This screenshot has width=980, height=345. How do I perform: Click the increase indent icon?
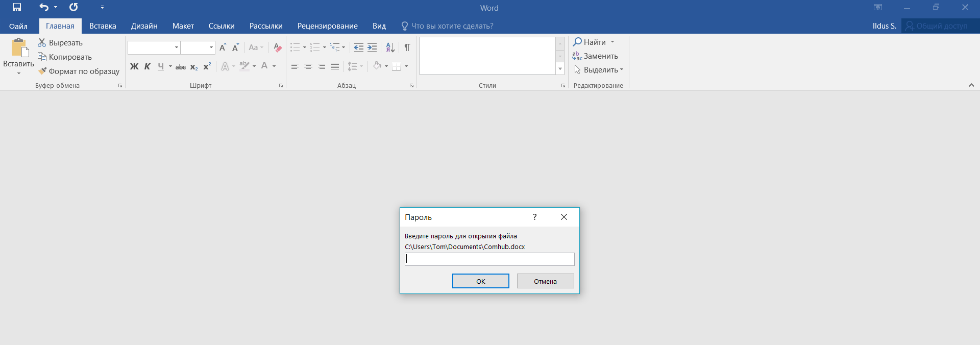372,47
